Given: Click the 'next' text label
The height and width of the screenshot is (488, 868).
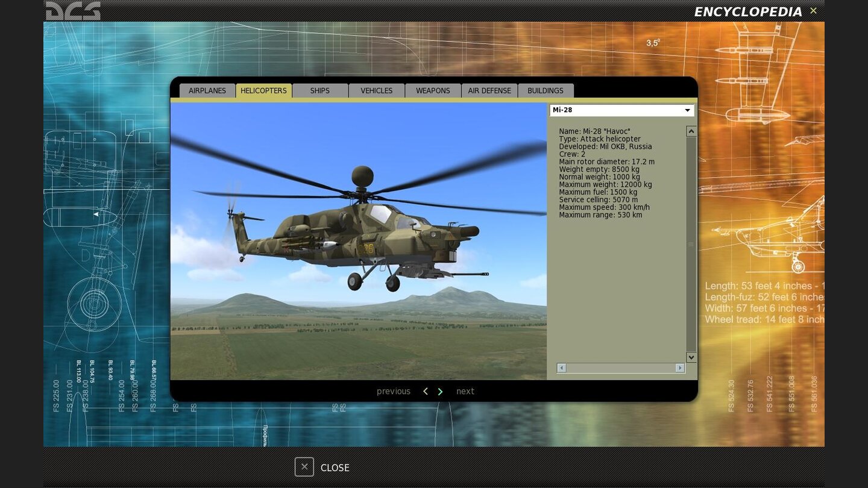Looking at the screenshot, I should (465, 392).
